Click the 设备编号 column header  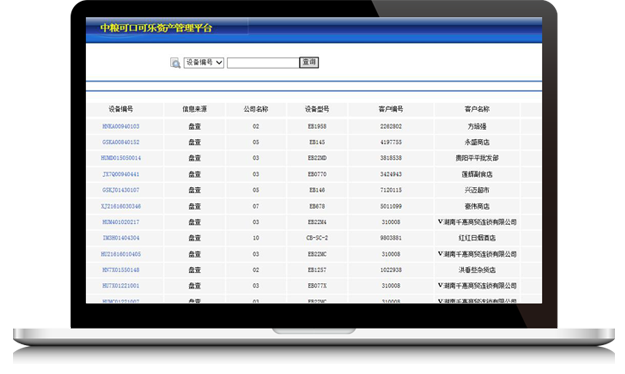click(x=121, y=109)
